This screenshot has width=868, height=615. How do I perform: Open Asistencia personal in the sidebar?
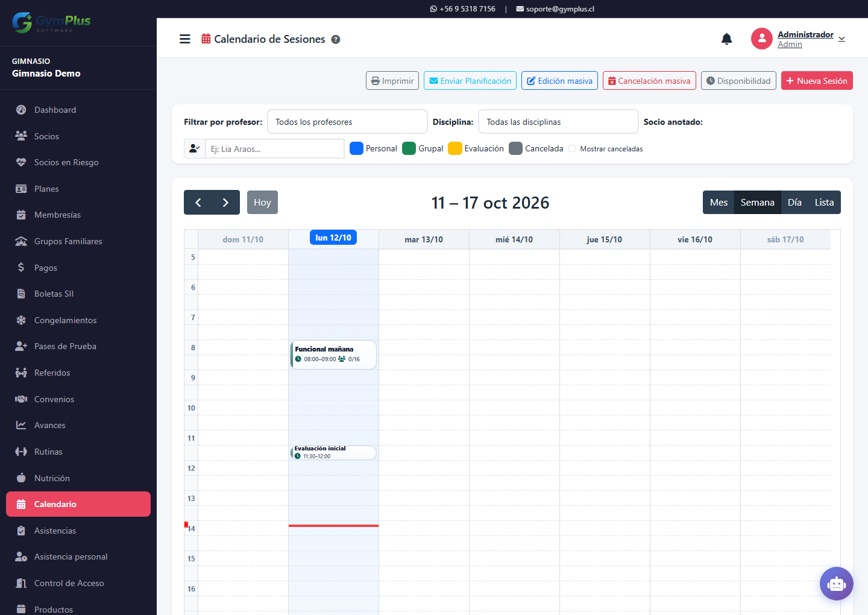pos(78,557)
